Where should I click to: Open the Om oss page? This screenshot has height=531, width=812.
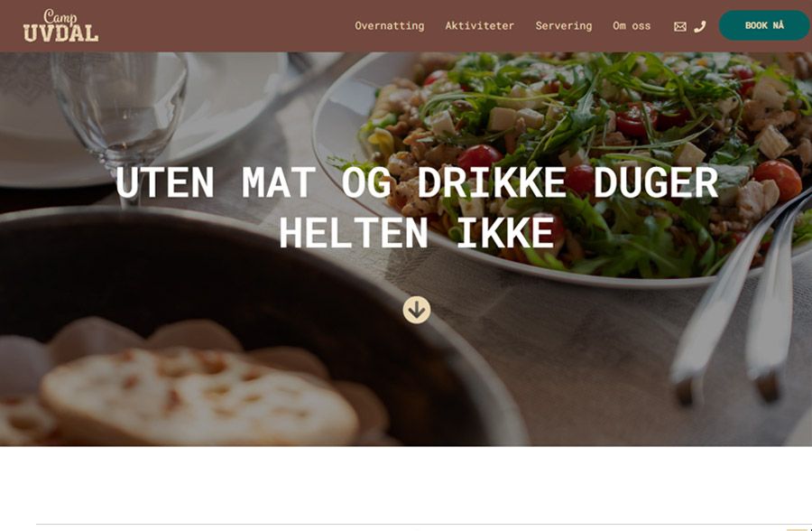pyautogui.click(x=632, y=26)
